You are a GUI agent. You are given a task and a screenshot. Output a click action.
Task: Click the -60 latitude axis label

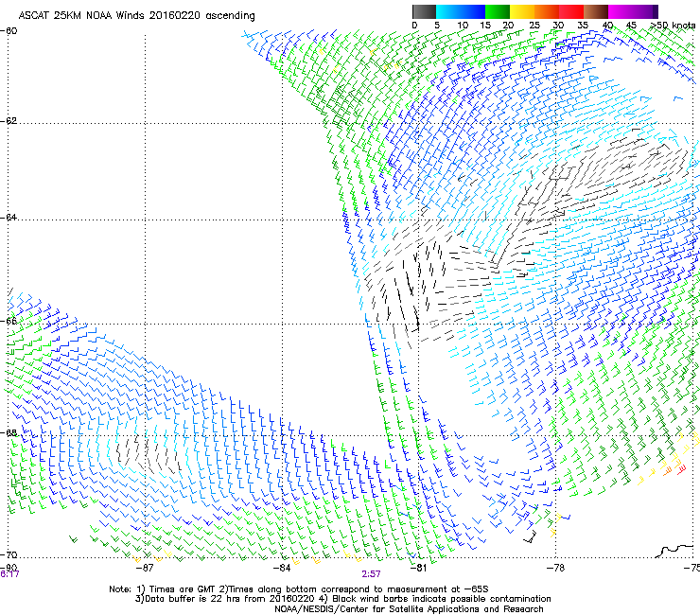tap(9, 31)
